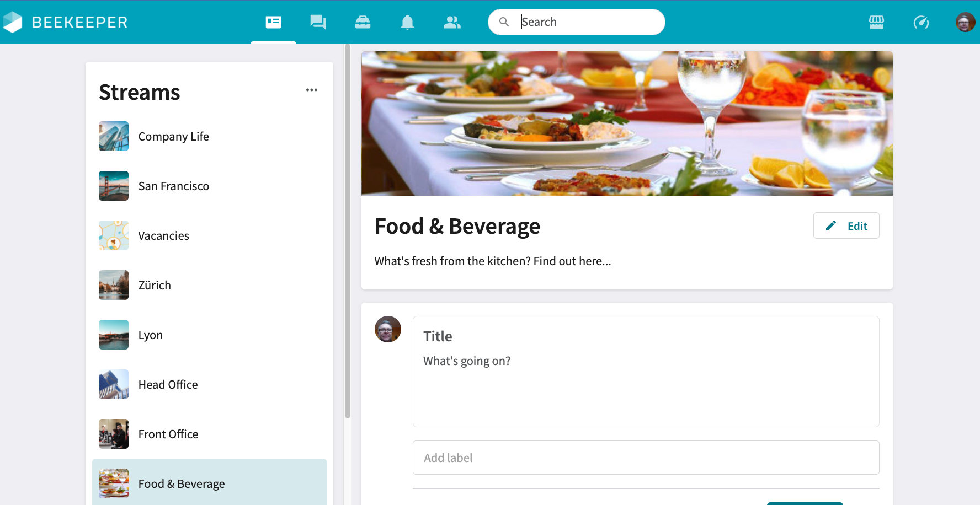
Task: Click the streams sidebar scrollbar
Action: click(x=348, y=232)
